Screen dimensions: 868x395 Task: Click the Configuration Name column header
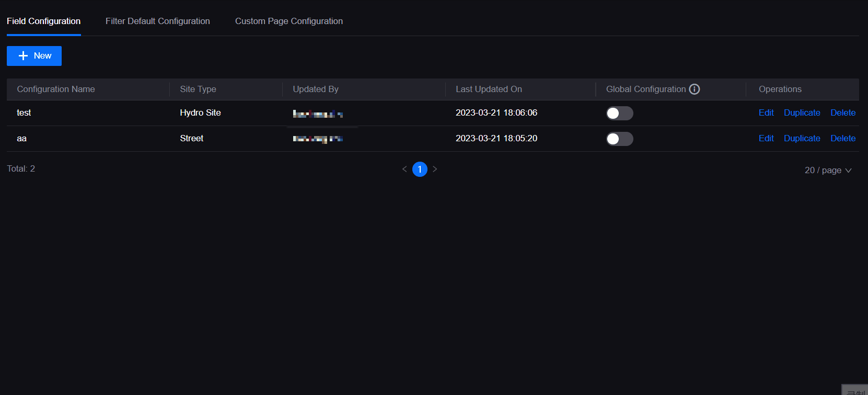(56, 89)
